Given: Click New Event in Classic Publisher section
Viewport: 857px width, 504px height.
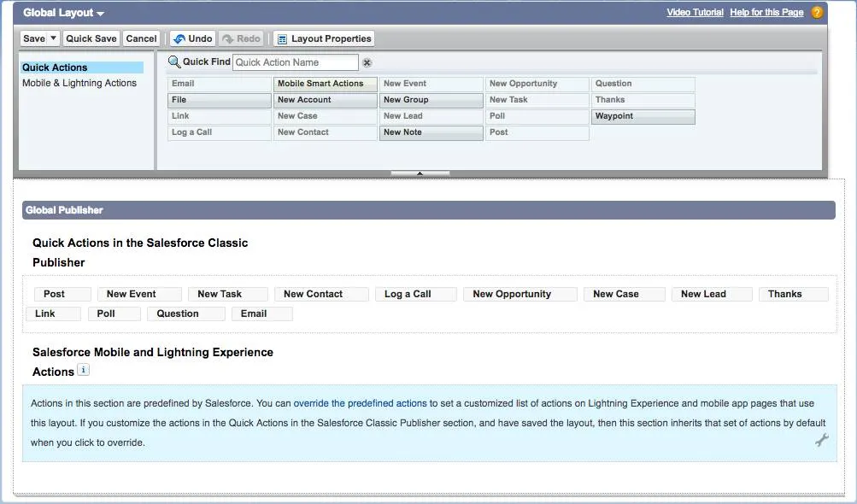Looking at the screenshot, I should click(x=139, y=294).
